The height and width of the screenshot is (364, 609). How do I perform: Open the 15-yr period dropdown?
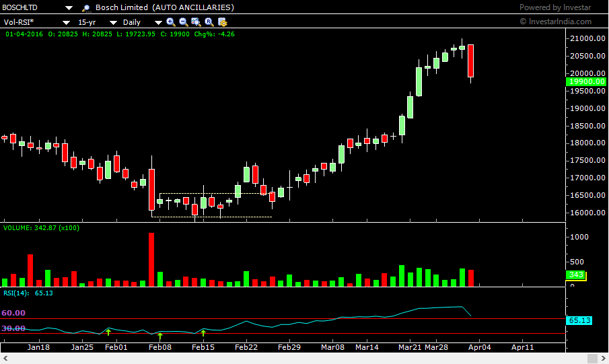tap(114, 22)
